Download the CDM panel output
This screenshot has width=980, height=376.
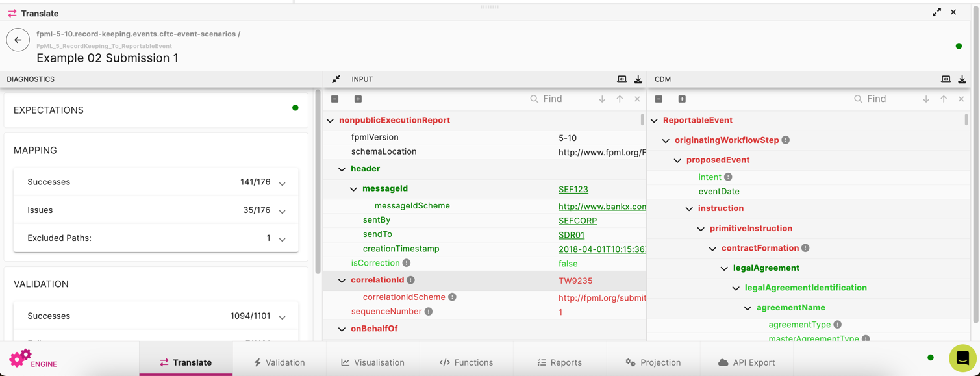coord(962,79)
